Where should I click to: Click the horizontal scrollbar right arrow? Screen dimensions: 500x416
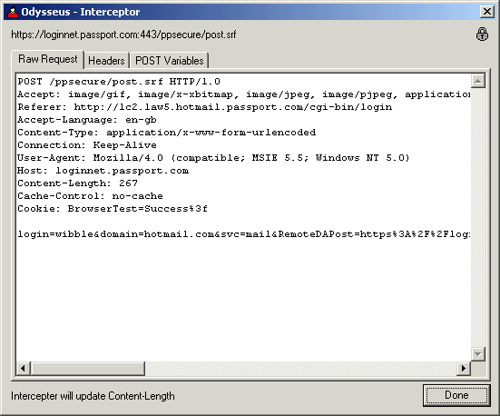click(x=464, y=368)
